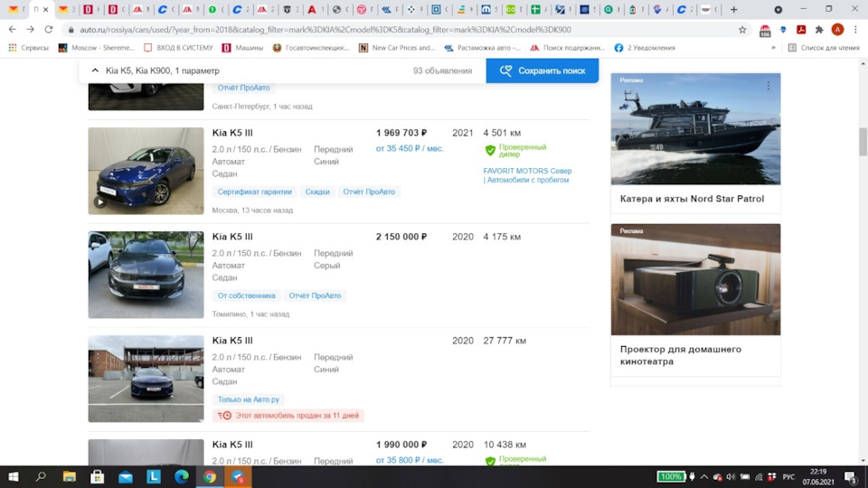Open the credit offer от 35 450 ₽ / мес.

(x=410, y=148)
